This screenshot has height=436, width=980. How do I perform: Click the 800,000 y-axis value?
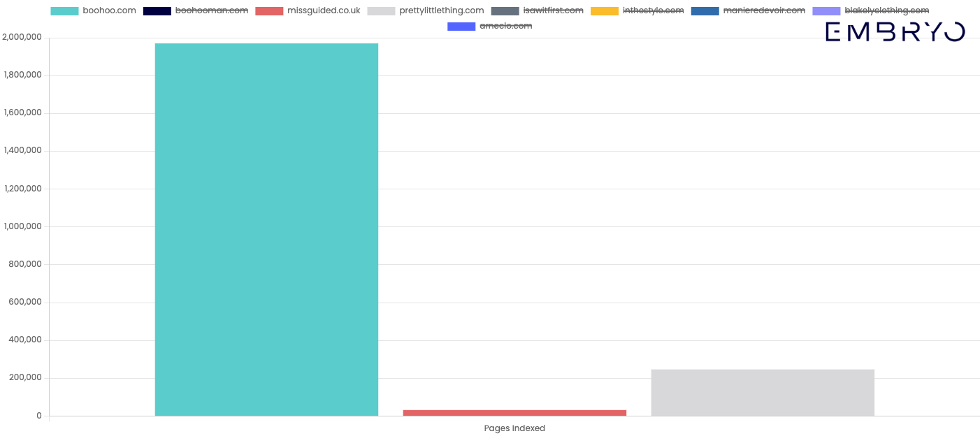point(25,264)
